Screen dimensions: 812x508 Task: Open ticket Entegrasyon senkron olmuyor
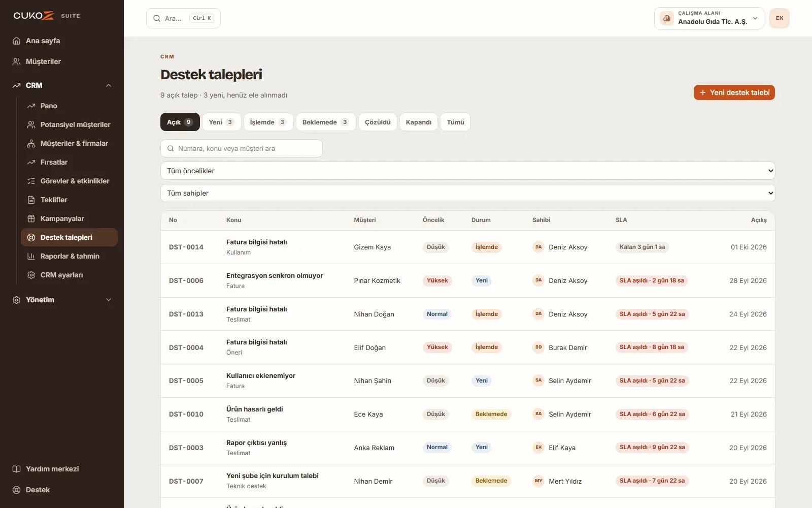coord(275,275)
